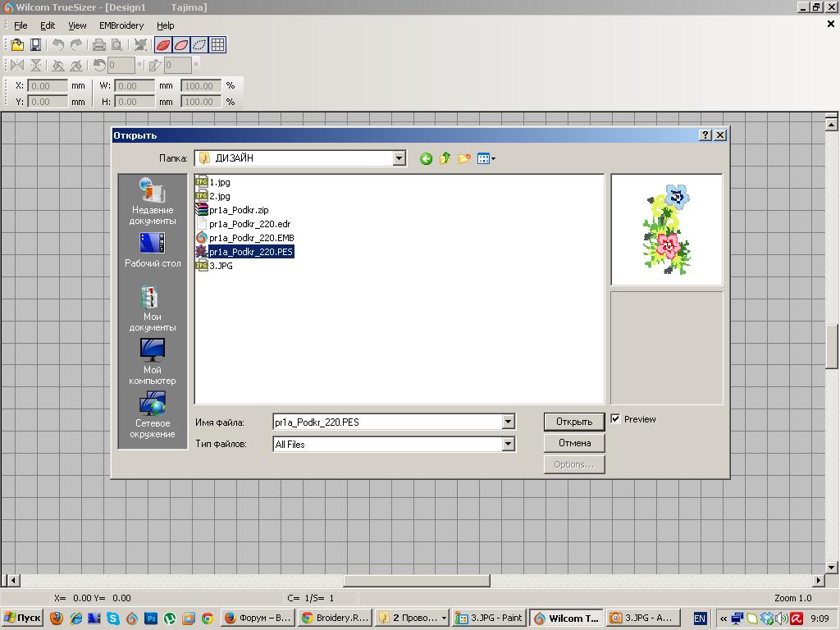Click the flower design preview thumbnail
The image size is (840, 630).
667,230
